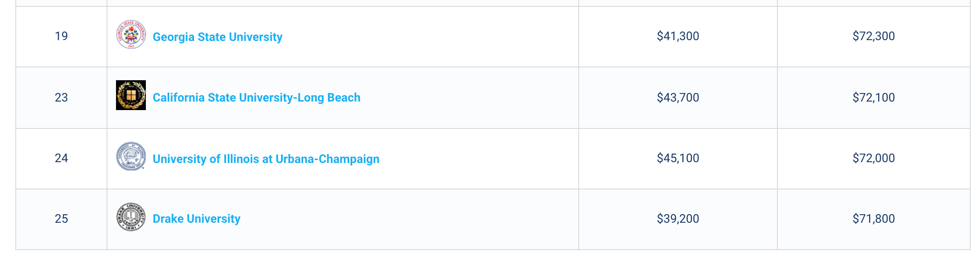Screen dimensions: 980x256
Task: Click the Georgia State University seal logo
Action: pyautogui.click(x=131, y=34)
